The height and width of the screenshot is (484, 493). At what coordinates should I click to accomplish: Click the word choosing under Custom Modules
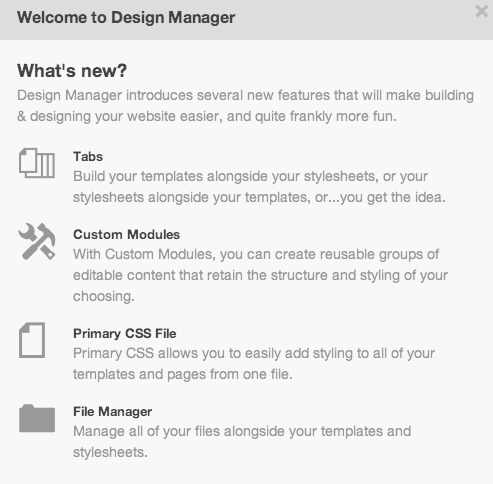104,296
